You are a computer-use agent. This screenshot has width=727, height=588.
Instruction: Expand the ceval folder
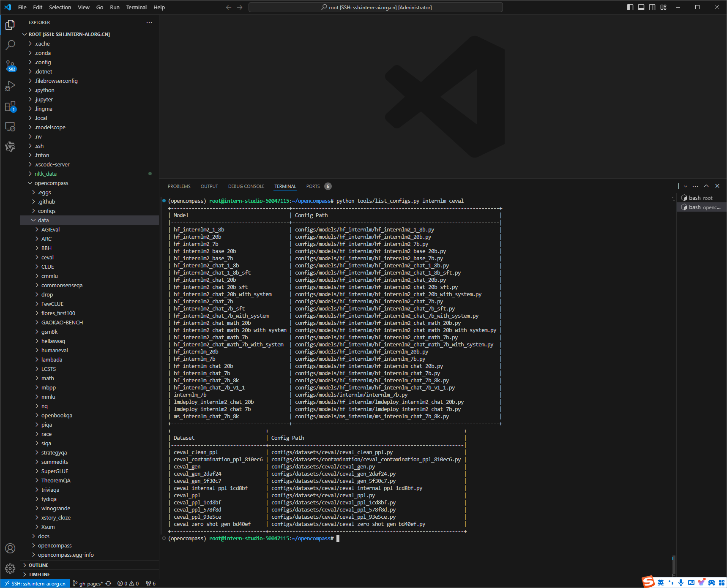click(90, 257)
